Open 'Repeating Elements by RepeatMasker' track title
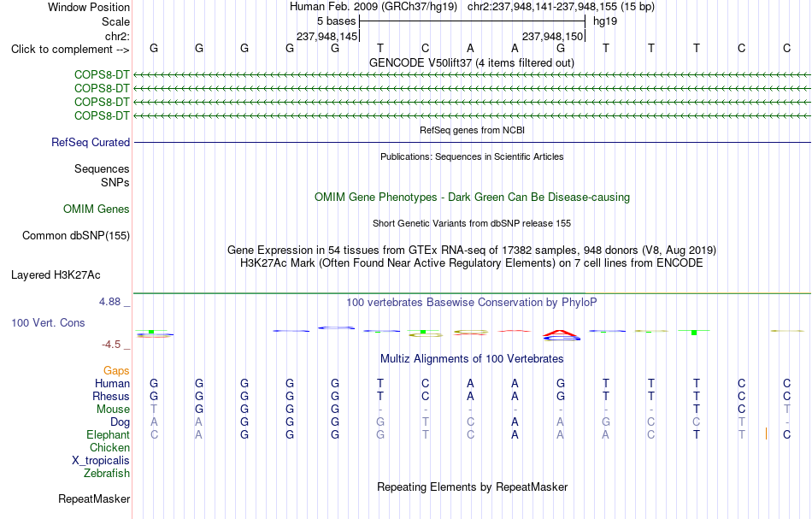Viewport: 812px width, 519px height. 473,487
